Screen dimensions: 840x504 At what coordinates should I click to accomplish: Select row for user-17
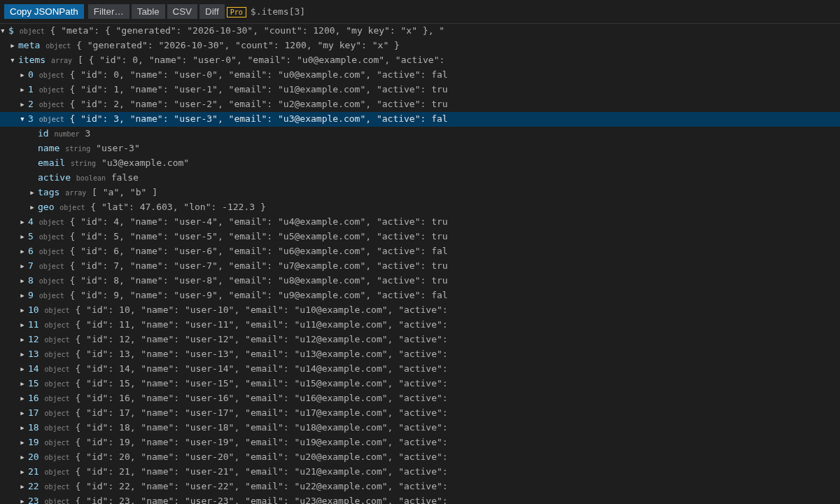pyautogui.click(x=420, y=413)
